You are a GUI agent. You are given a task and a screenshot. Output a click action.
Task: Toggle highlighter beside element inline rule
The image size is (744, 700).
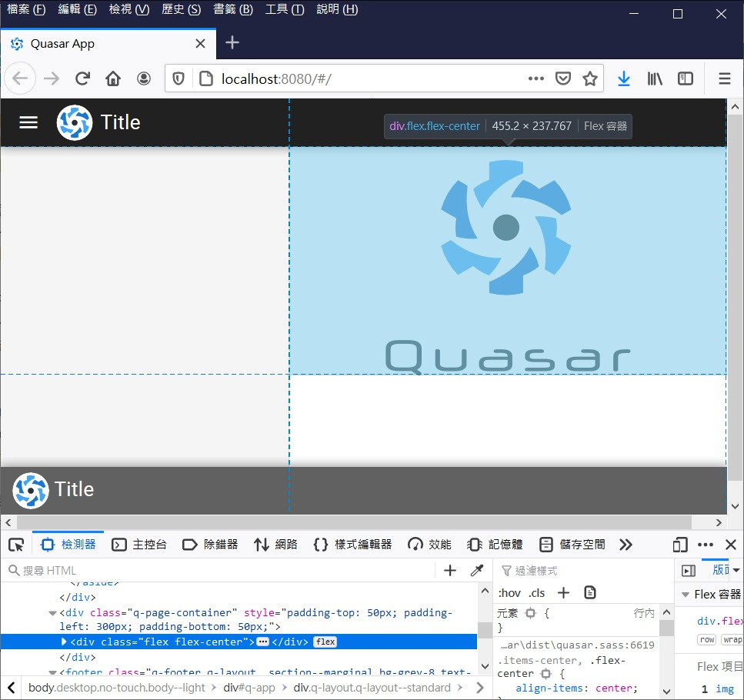[530, 613]
